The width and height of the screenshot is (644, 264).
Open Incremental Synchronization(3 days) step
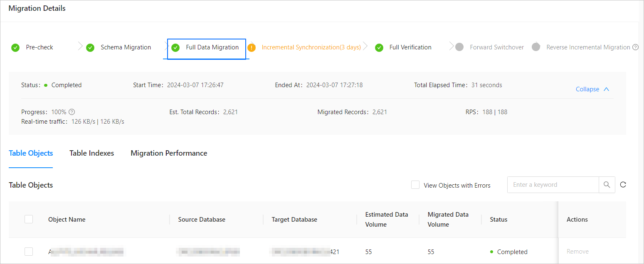tap(311, 47)
